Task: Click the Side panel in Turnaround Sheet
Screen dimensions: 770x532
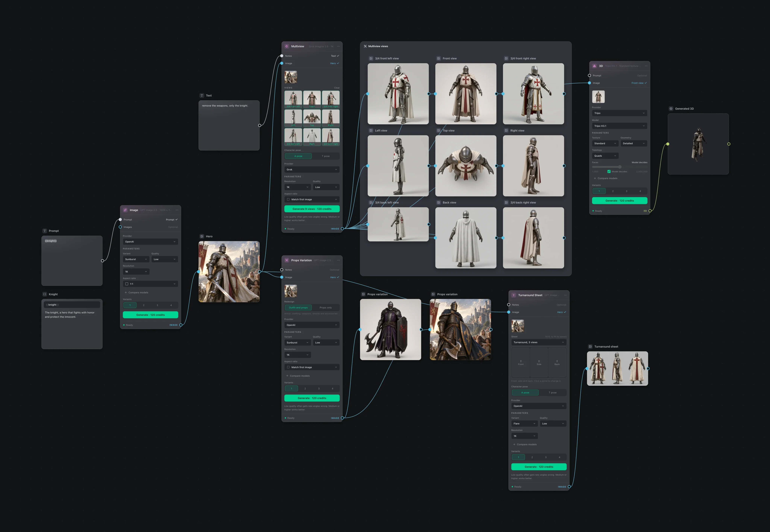Action: pyautogui.click(x=539, y=362)
